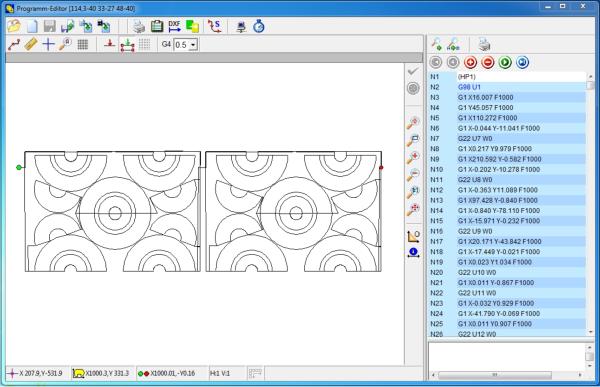Toggle the dark grid display icon
Viewport: 600px width, 387px height.
(83, 45)
